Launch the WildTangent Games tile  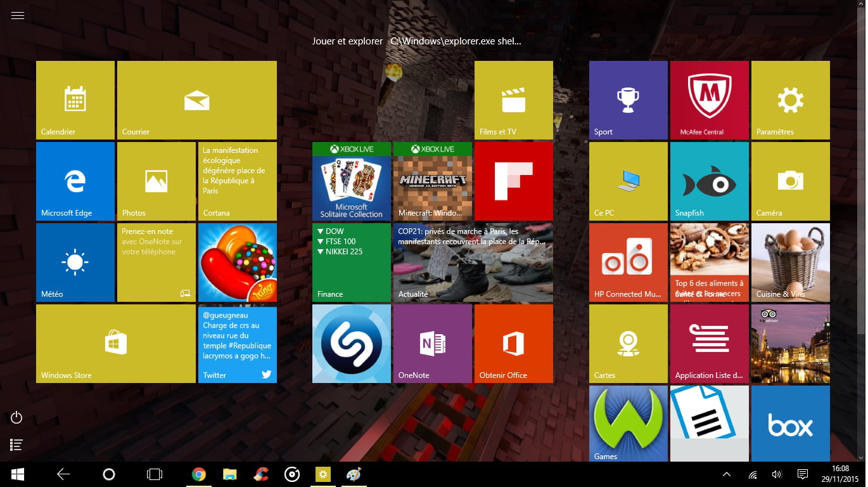click(629, 424)
